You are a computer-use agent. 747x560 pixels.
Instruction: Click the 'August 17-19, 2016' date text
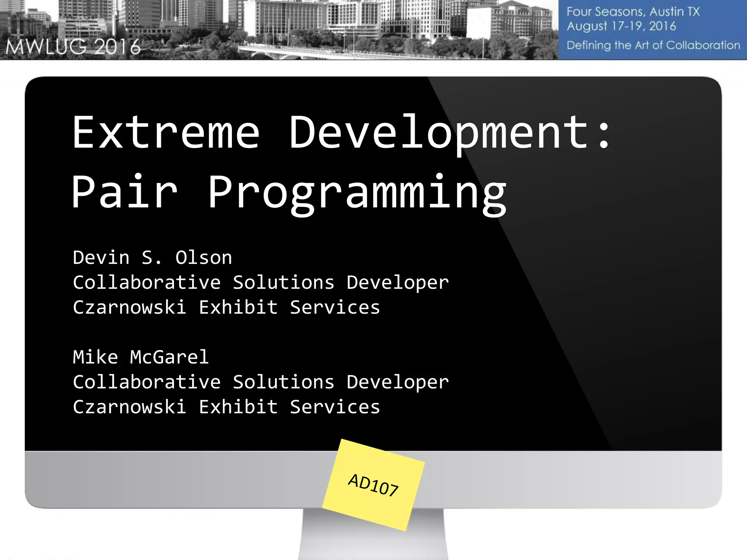pyautogui.click(x=621, y=26)
